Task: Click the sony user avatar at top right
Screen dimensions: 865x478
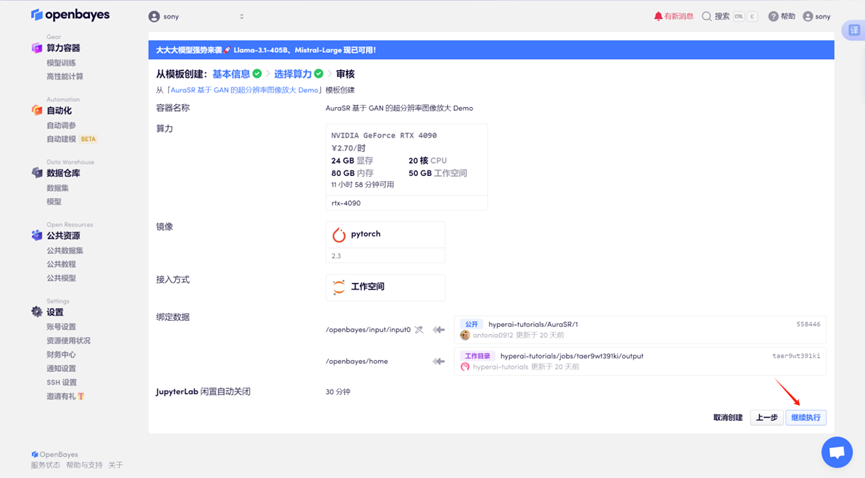Action: pyautogui.click(x=808, y=17)
